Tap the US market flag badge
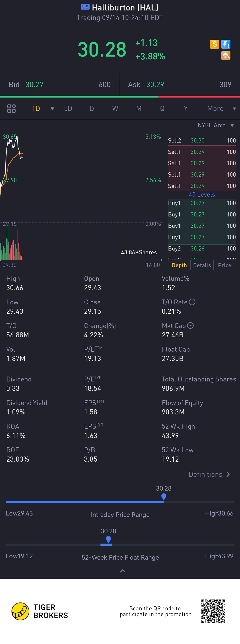Screen dimensions: 240x644 pyautogui.click(x=85, y=7)
